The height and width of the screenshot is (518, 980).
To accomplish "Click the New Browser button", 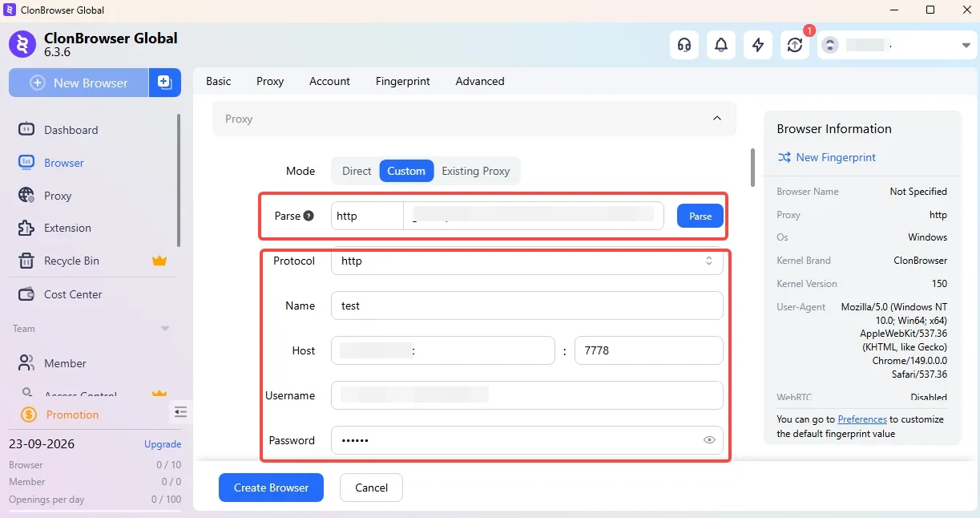I will (79, 83).
